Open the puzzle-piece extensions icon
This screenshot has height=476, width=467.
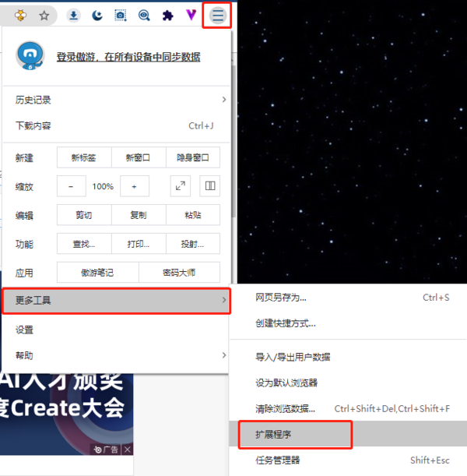point(167,15)
